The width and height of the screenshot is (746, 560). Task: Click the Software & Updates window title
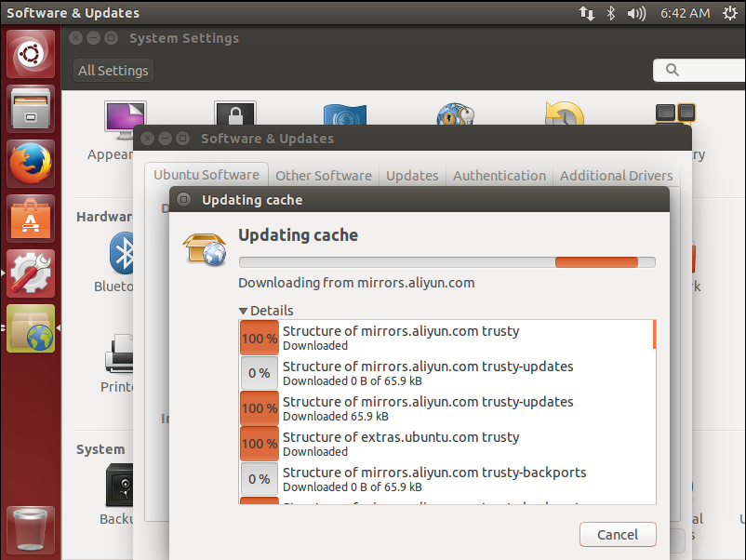(267, 139)
